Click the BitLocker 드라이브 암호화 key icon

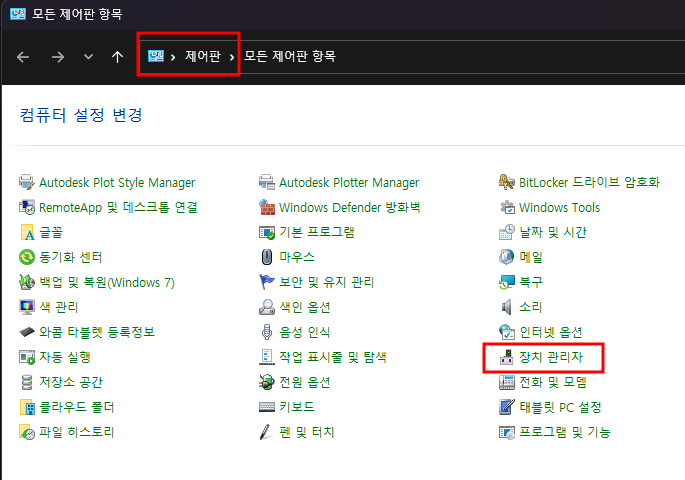point(506,182)
